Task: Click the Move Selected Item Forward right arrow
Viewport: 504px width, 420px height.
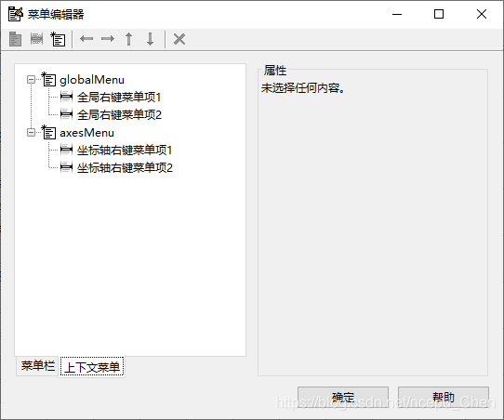Action: point(108,39)
